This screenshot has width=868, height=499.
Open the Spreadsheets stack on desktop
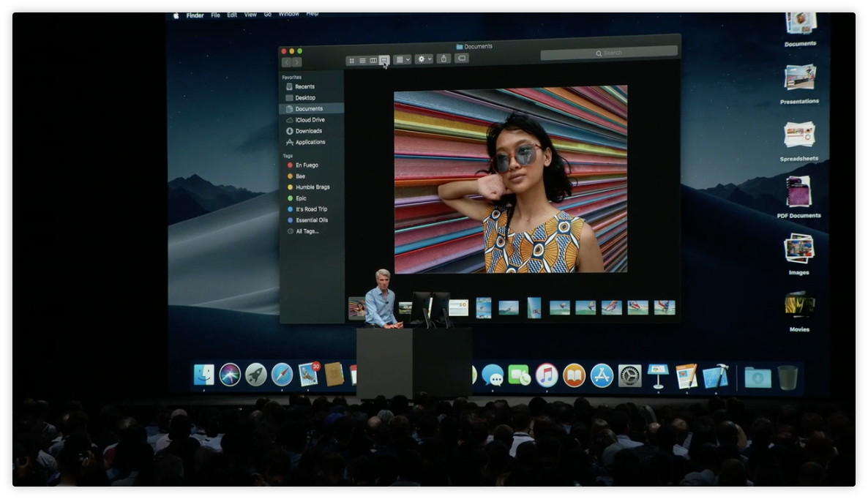798,142
